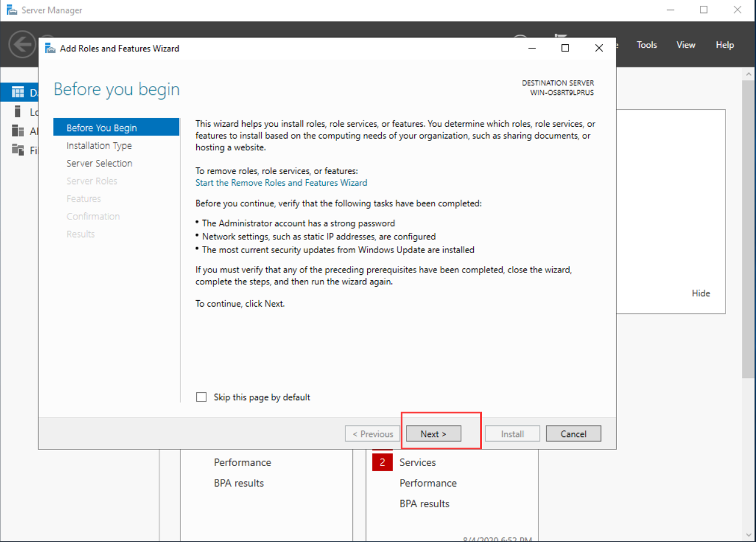Enable Skip this page by default checkbox
756x542 pixels.
coord(202,397)
